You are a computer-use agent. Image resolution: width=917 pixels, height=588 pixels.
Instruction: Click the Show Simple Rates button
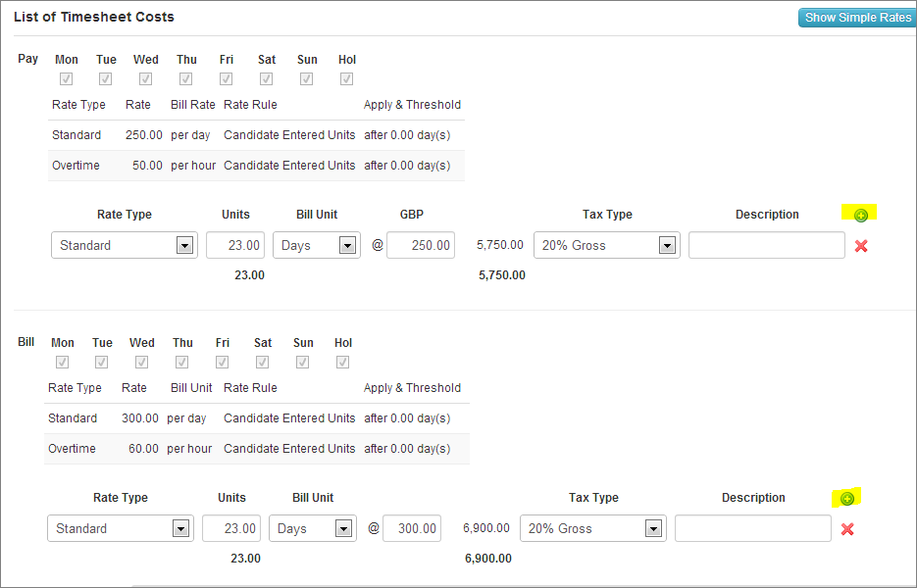857,18
